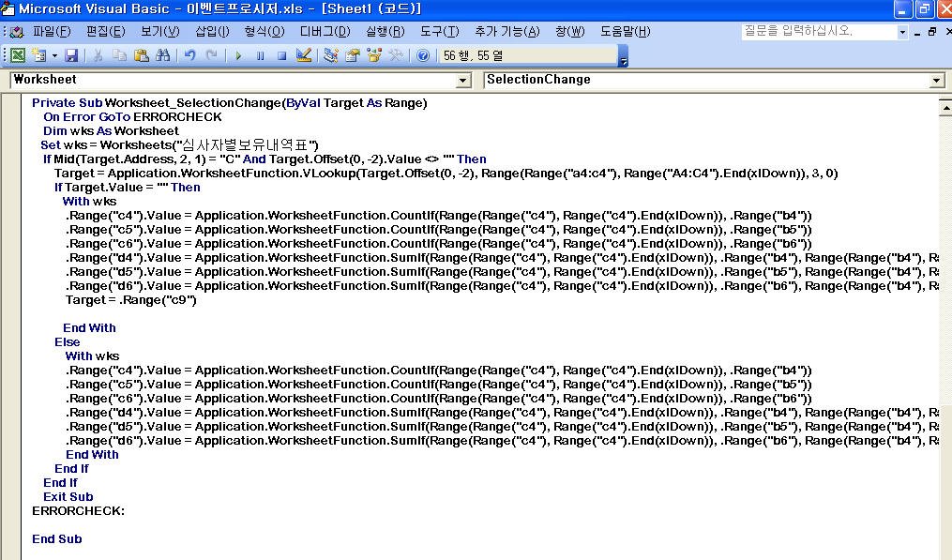Screen dimensions: 952x560
Task: Open the 보기(V) menu
Action: pos(160,32)
